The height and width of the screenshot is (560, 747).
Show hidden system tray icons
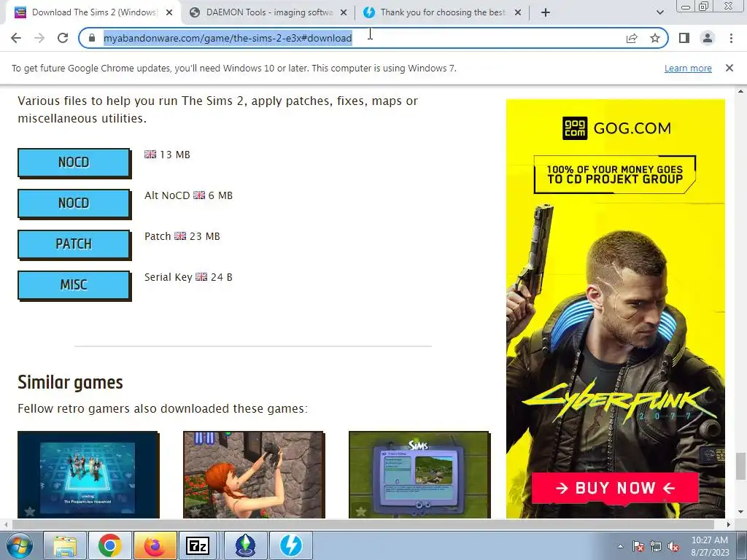pos(620,547)
